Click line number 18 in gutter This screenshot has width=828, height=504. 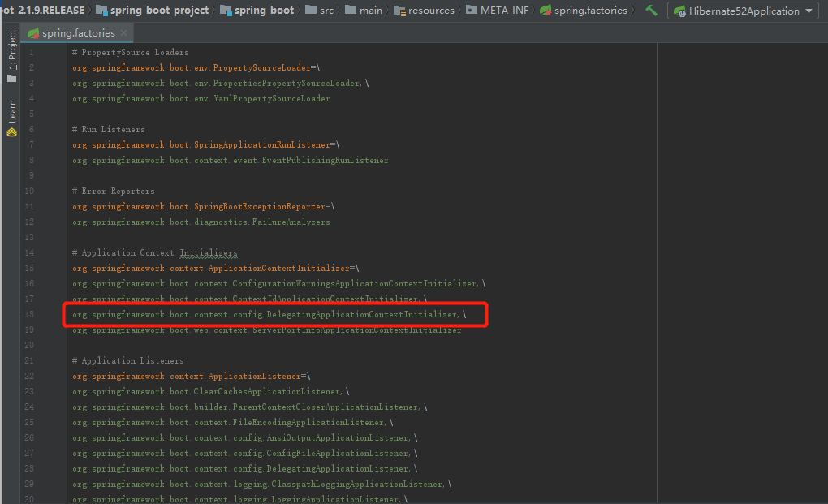tap(29, 315)
